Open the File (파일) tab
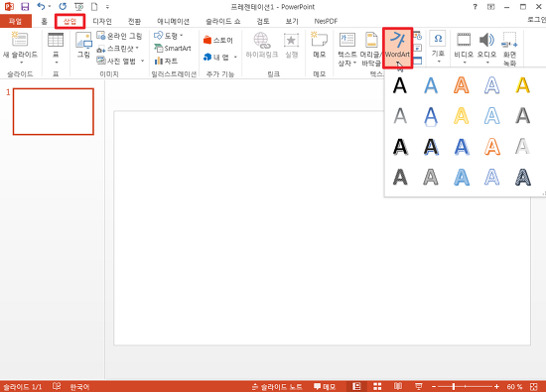546x392 pixels. pos(16,21)
